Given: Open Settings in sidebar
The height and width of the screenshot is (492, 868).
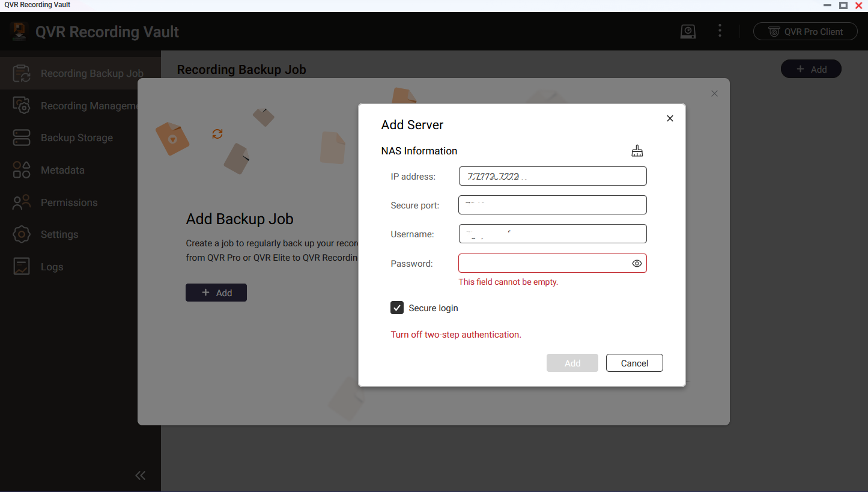Looking at the screenshot, I should coord(80,234).
